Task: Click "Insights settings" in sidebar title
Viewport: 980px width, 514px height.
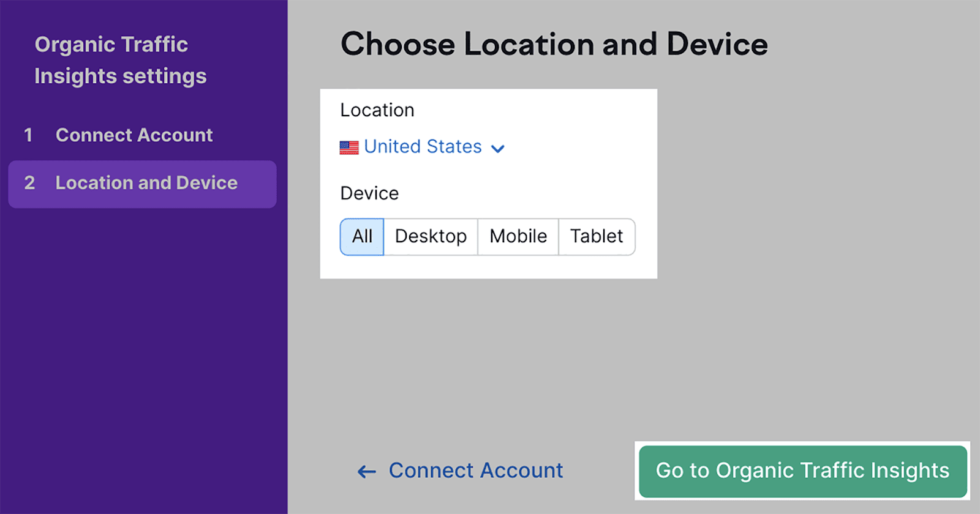Action: pyautogui.click(x=121, y=76)
